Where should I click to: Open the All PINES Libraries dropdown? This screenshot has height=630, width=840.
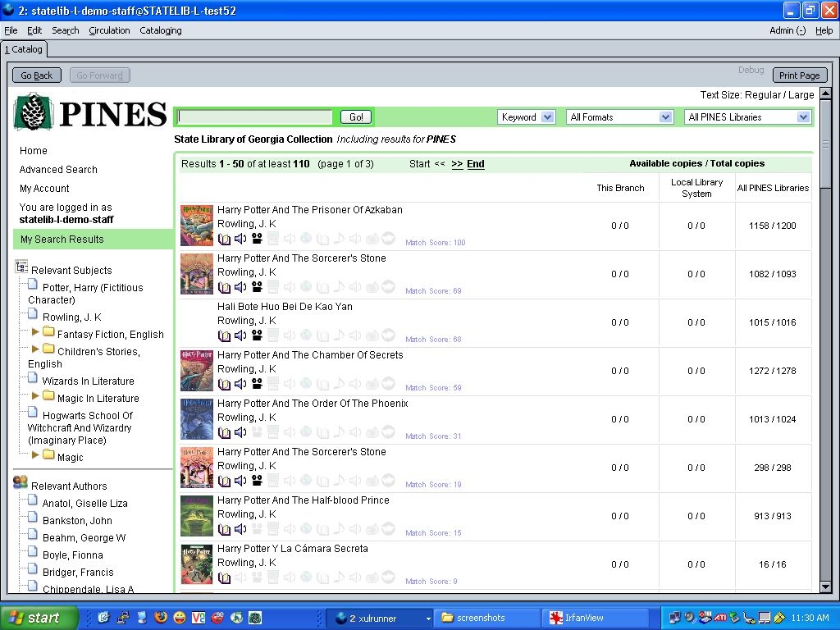pos(748,117)
